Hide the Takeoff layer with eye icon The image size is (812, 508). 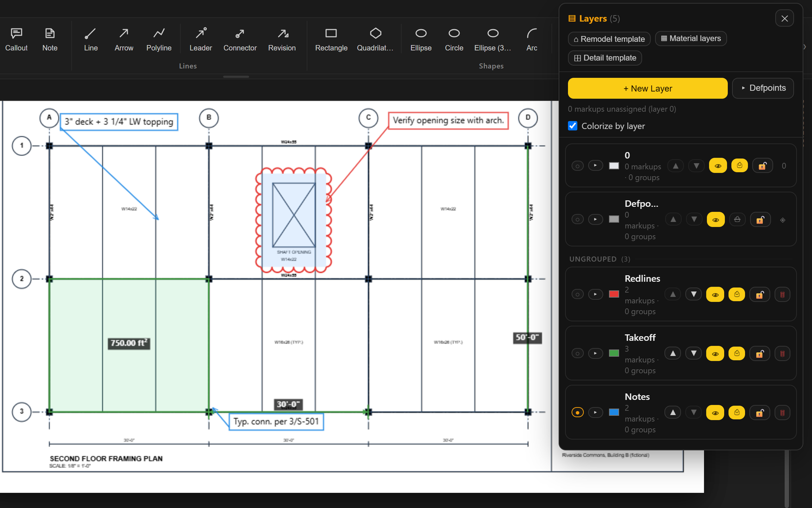(x=715, y=354)
